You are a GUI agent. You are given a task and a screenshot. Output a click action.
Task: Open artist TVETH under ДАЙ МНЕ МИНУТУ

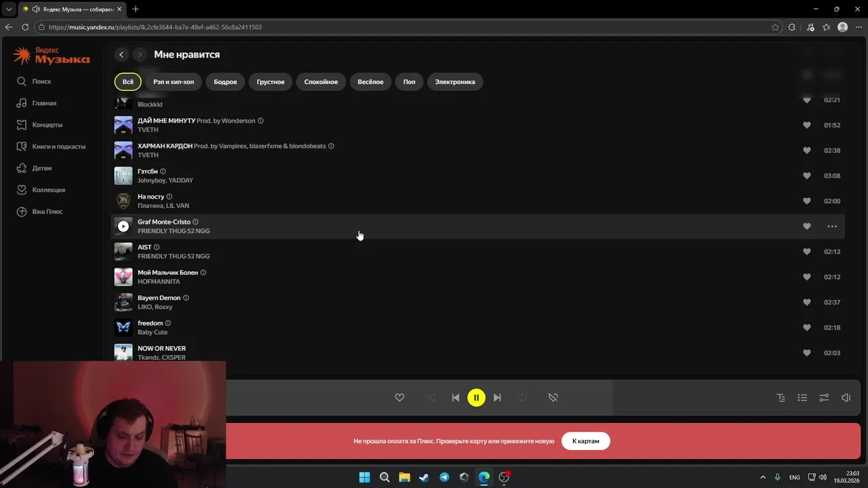point(148,130)
